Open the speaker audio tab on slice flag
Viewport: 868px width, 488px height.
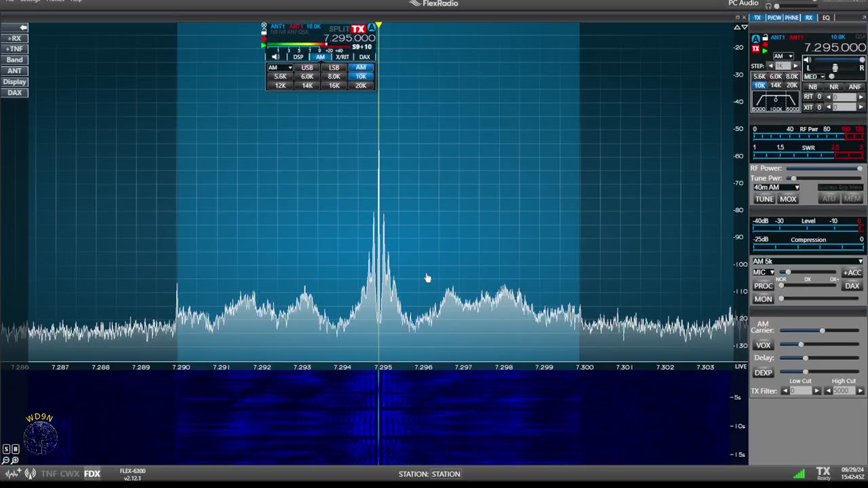[x=275, y=57]
